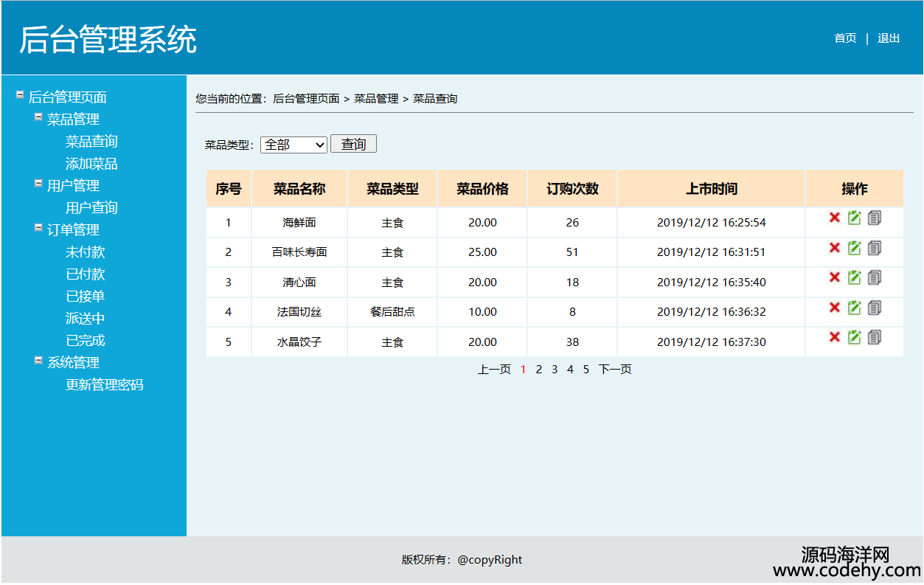Open 添加菜品 in sidebar
This screenshot has width=924, height=585.
click(x=91, y=164)
